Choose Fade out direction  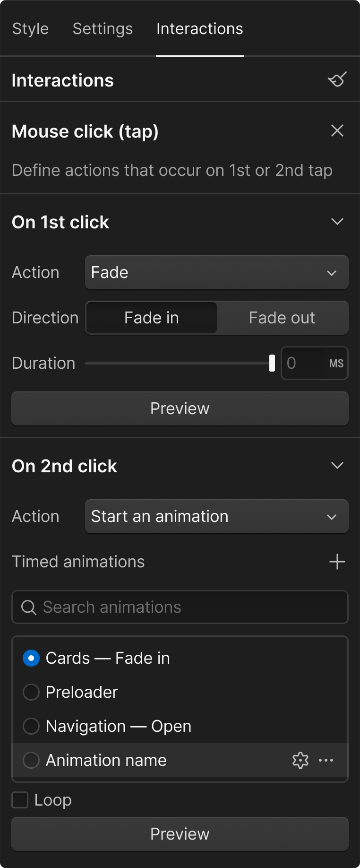click(x=282, y=318)
